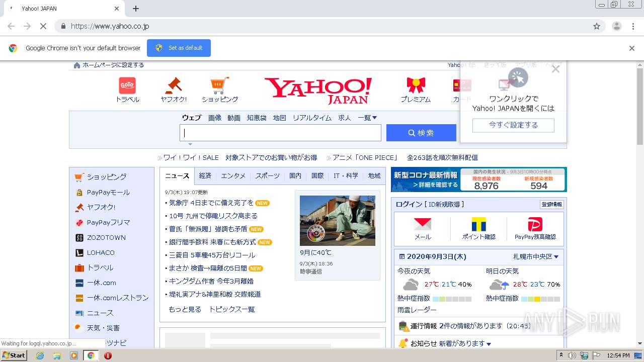This screenshot has height=362, width=644.
Task: Open the GoTo Travel icon
Action: pos(127,85)
